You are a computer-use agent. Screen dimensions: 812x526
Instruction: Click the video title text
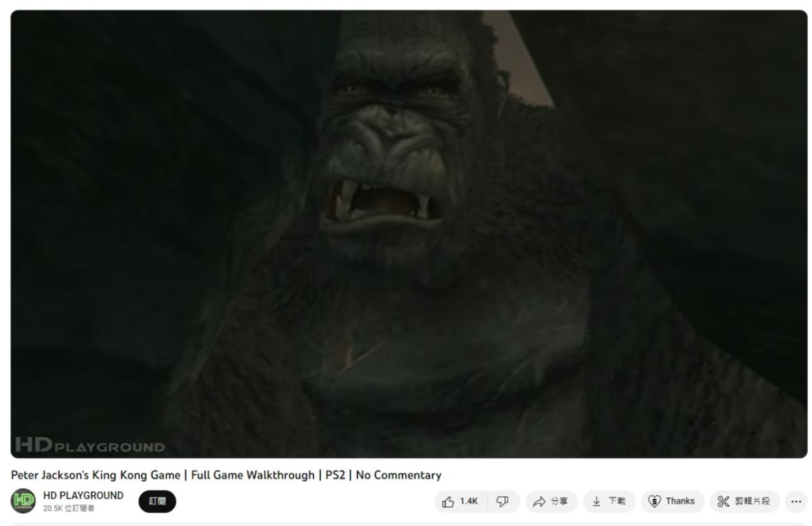click(227, 475)
